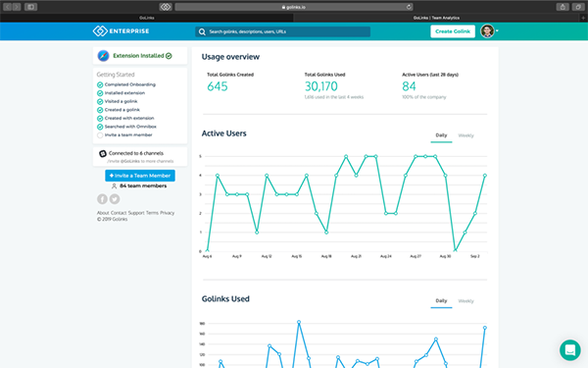
Task: Open the user profile avatar
Action: coord(487,31)
